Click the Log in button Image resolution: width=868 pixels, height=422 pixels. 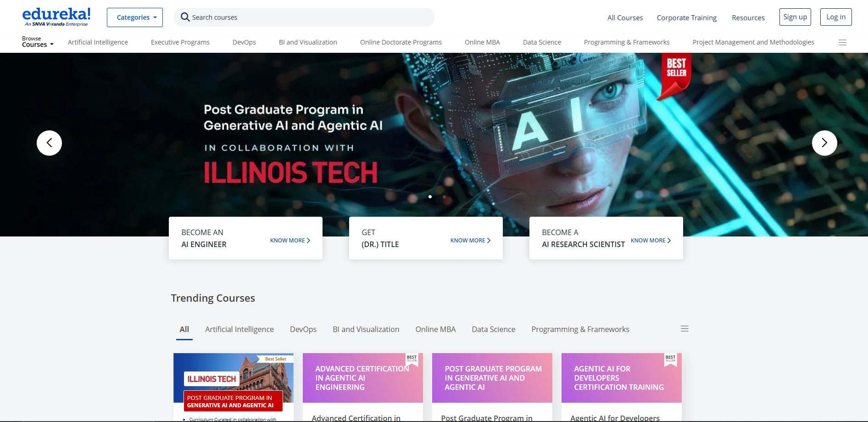(836, 17)
